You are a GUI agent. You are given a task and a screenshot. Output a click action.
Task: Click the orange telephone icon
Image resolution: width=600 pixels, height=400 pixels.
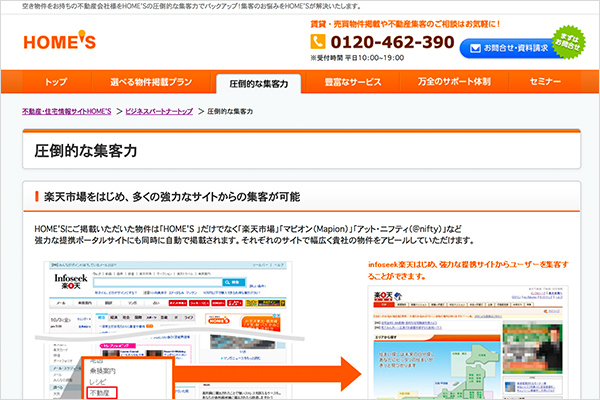tap(318, 42)
